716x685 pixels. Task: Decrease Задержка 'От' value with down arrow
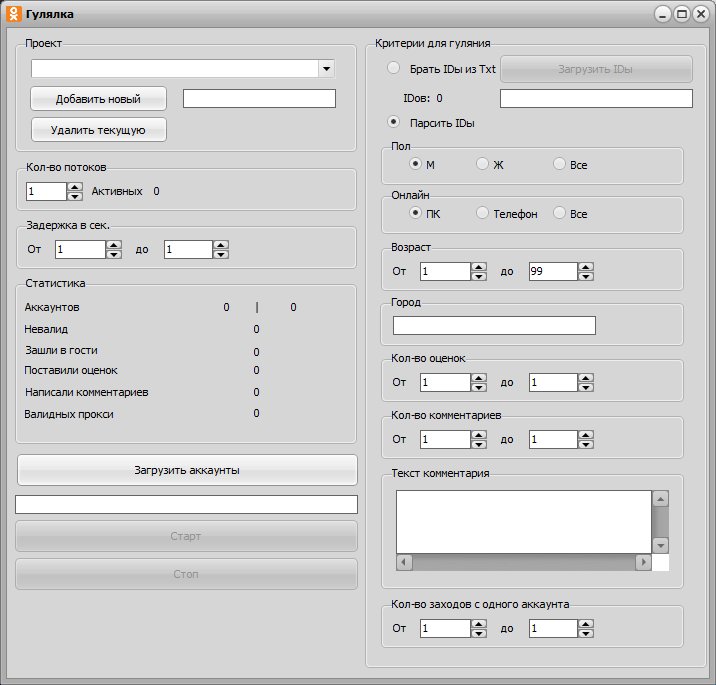coord(114,255)
